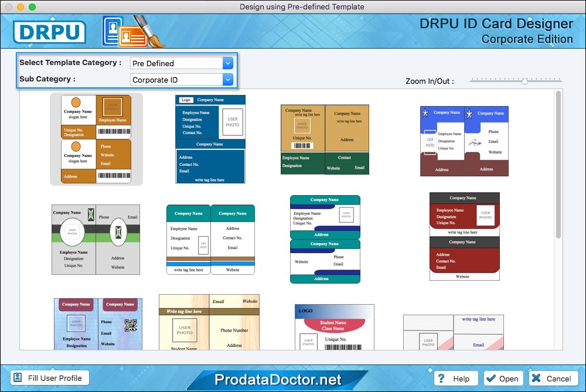This screenshot has width=586, height=392.
Task: Click the ID card designer brush icon
Action: coord(133,32)
